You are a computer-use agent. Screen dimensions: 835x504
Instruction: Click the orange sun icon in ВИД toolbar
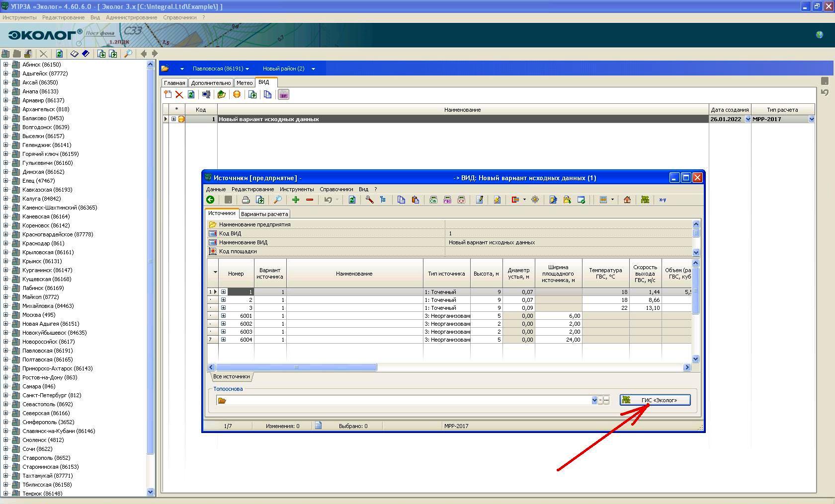[x=237, y=95]
